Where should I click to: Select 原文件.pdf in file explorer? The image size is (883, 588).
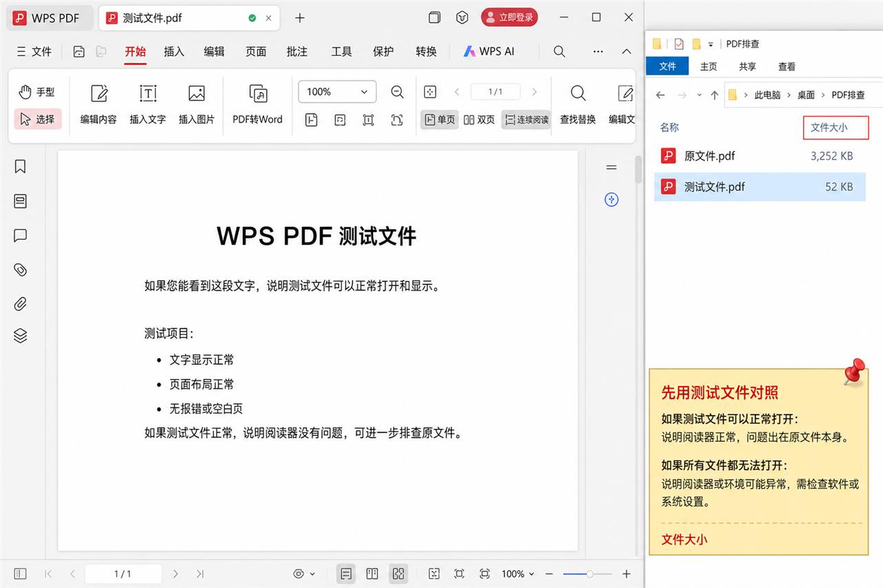point(760,156)
